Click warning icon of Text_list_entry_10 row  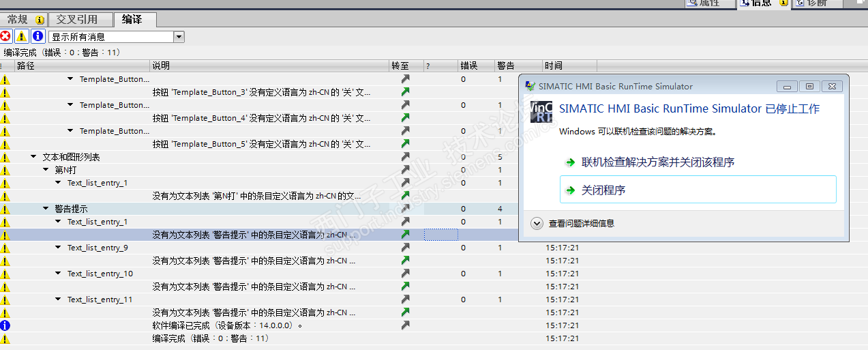(5, 274)
